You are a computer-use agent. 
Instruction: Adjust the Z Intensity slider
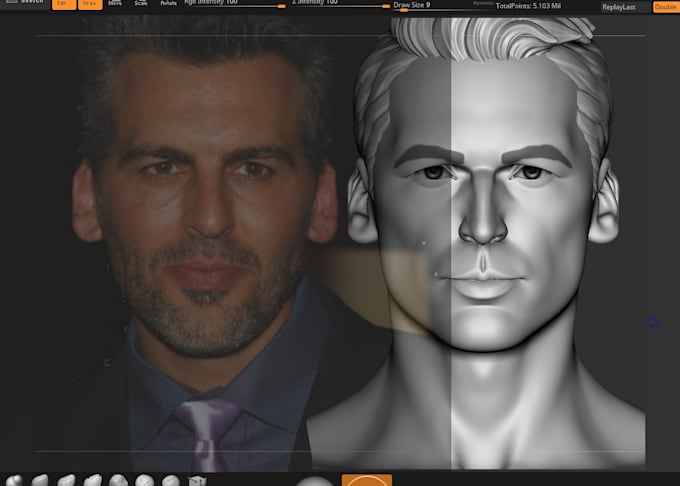[340, 4]
